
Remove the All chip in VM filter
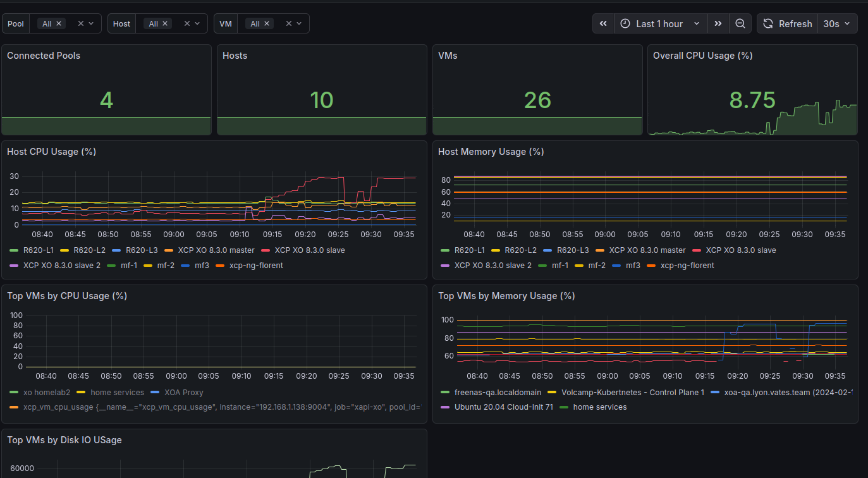266,23
